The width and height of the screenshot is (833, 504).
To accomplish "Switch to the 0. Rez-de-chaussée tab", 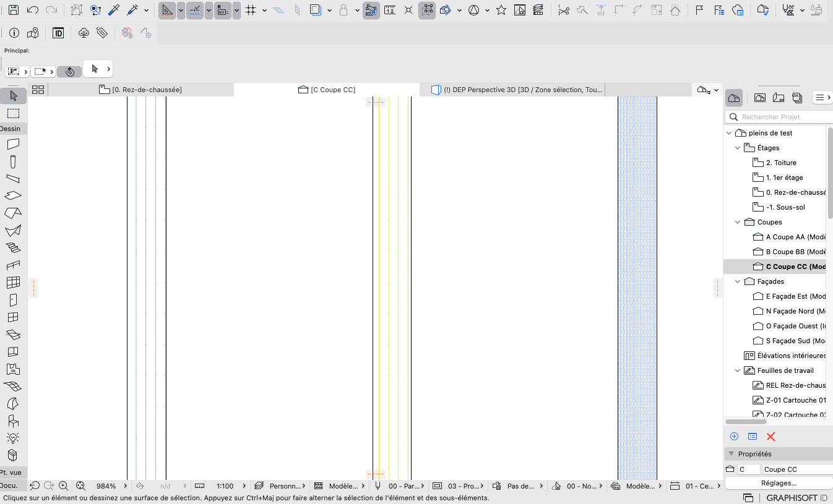I will click(140, 90).
